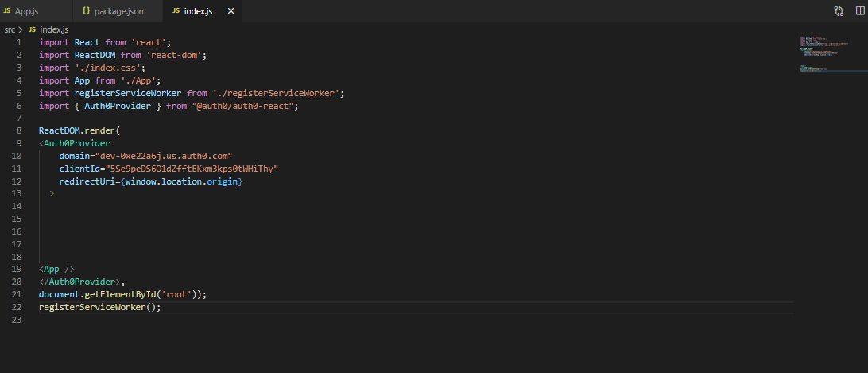868x373 pixels.
Task: Click line number 22 in the gutter
Action: point(17,307)
